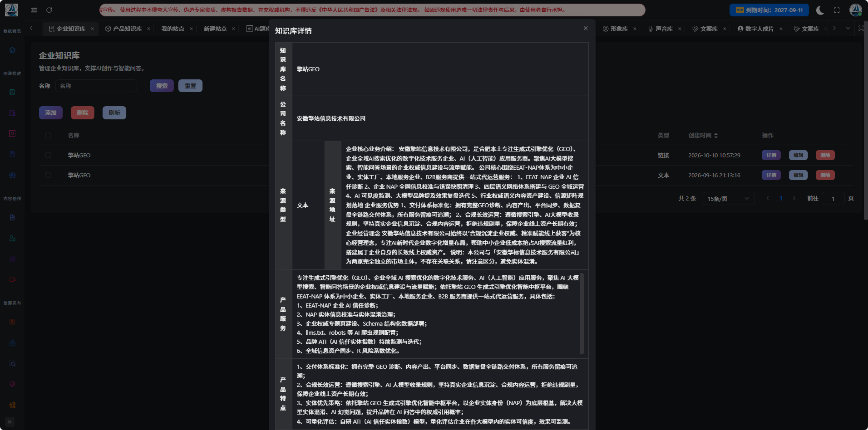Image resolution: width=868 pixels, height=430 pixels.
Task: Switch to the 我的站点 tab
Action: (172, 29)
